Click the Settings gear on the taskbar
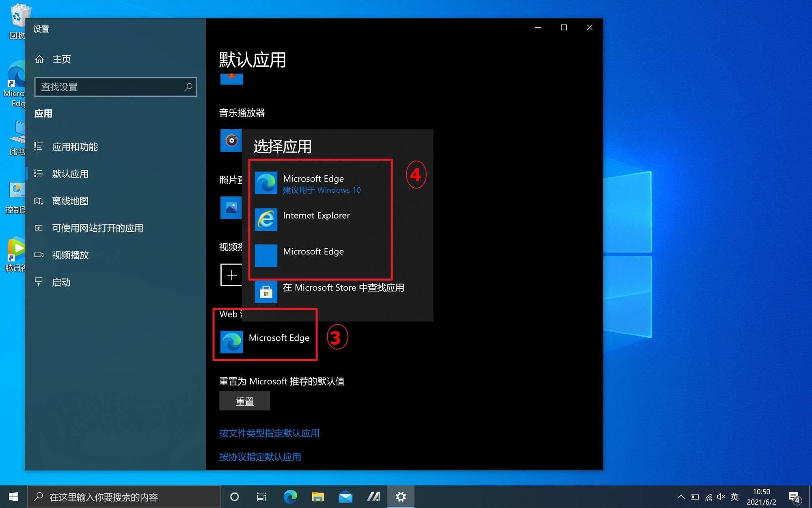This screenshot has height=508, width=812. pos(401,497)
